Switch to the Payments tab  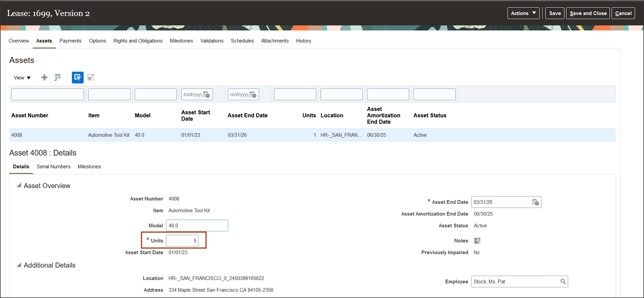(70, 41)
